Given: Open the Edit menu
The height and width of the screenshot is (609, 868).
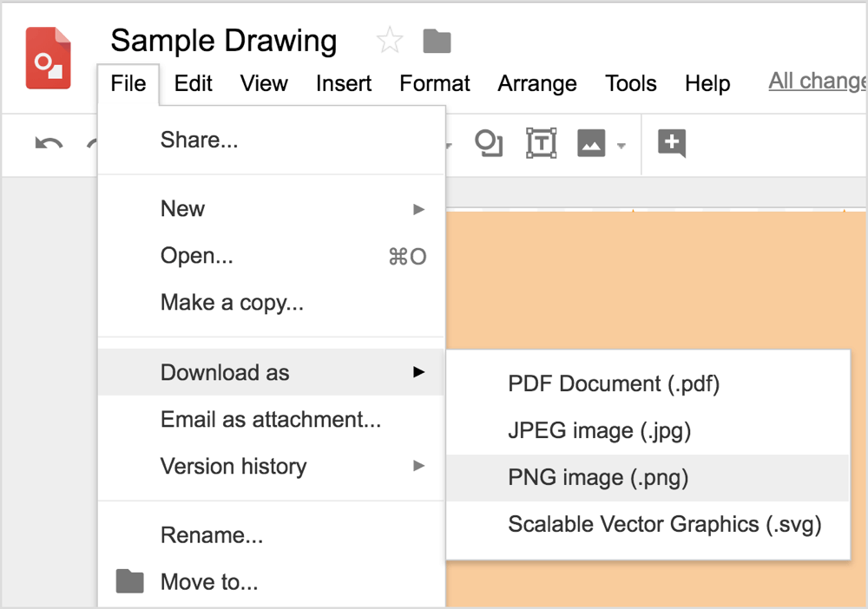Looking at the screenshot, I should tap(194, 84).
